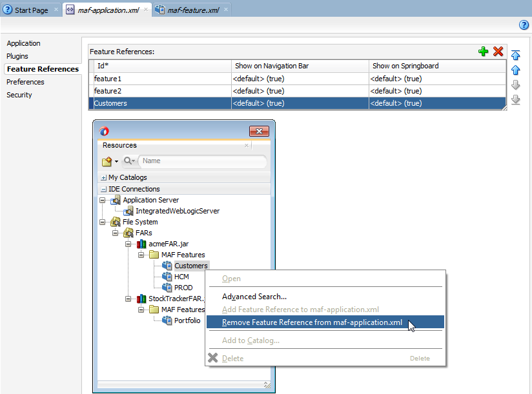Choose Remove Feature Reference from maf-application.xml
The image size is (532, 394).
click(x=325, y=322)
